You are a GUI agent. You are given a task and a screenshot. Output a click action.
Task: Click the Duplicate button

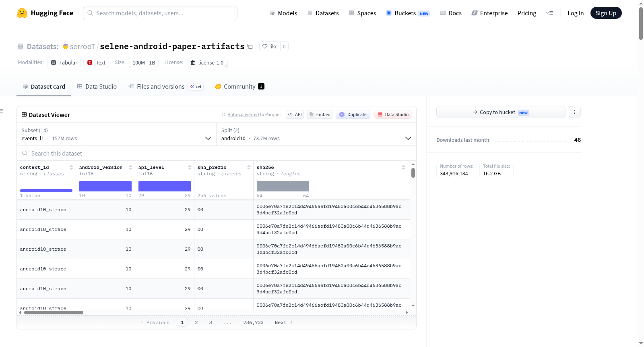point(353,114)
